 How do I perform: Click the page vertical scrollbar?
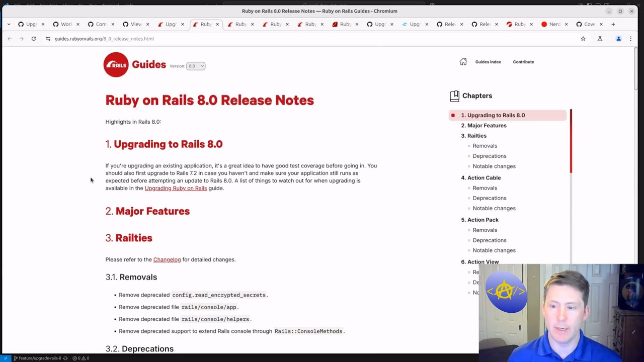coord(635,69)
